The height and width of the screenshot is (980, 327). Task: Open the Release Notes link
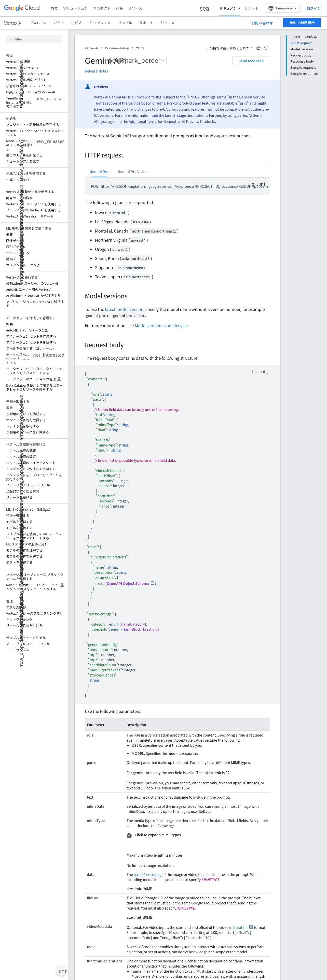coord(96,71)
